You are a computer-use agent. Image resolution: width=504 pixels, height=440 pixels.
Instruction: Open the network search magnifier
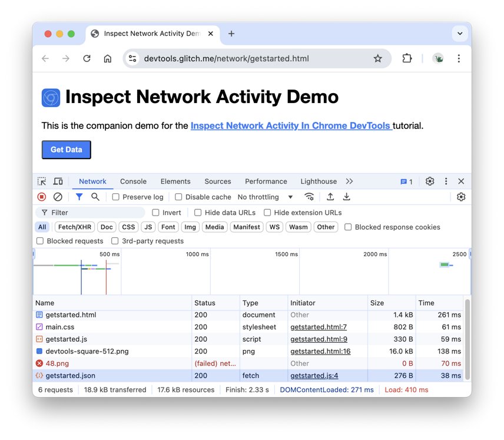[x=95, y=197]
